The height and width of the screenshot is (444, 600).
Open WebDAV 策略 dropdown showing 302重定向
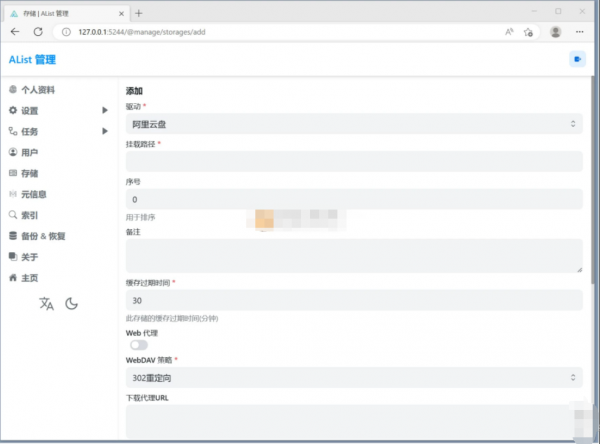(354, 378)
